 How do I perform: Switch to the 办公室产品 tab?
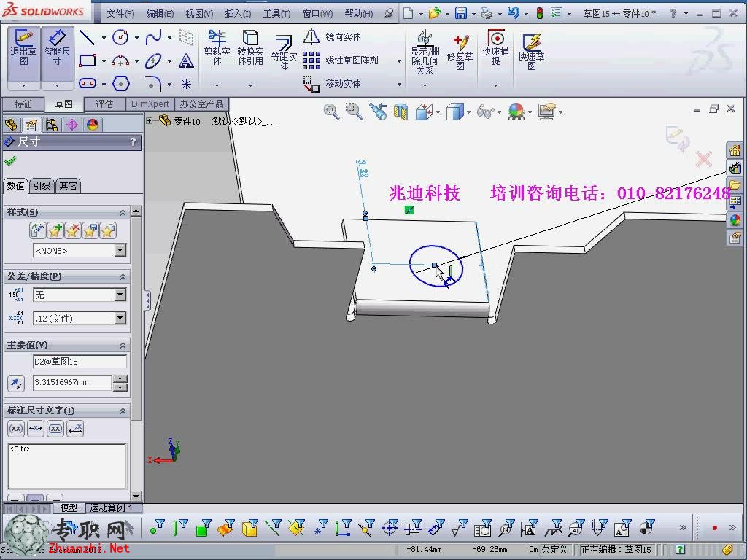(x=201, y=104)
